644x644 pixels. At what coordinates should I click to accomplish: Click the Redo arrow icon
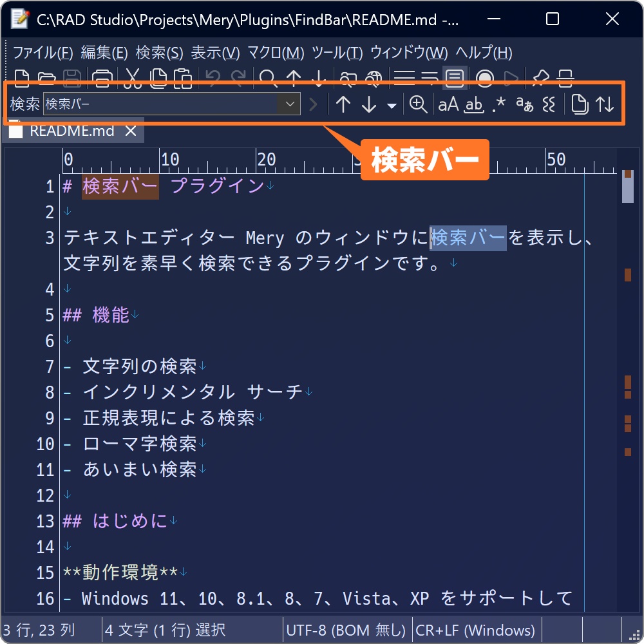pyautogui.click(x=238, y=78)
